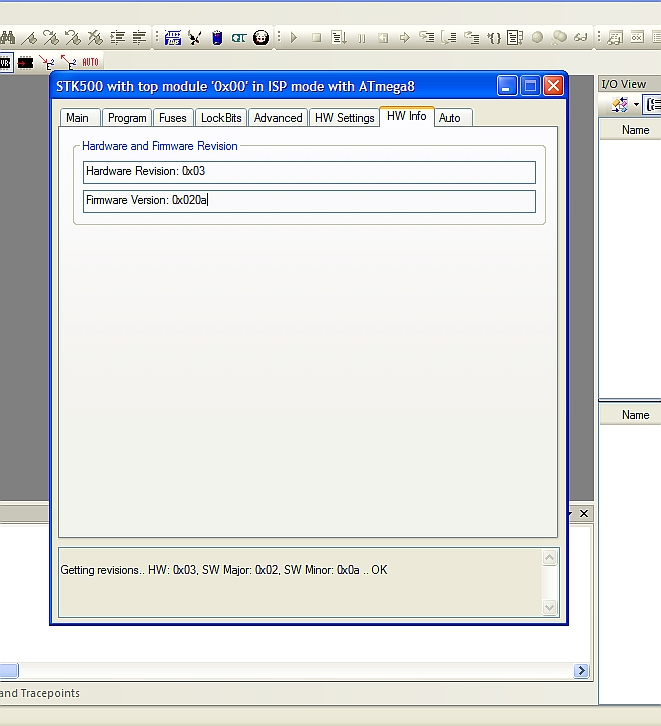
Task: Toggle the watch window icon
Action: 615,38
